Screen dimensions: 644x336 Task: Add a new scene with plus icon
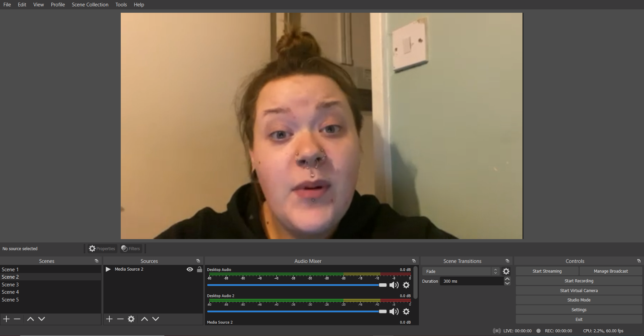(x=6, y=319)
